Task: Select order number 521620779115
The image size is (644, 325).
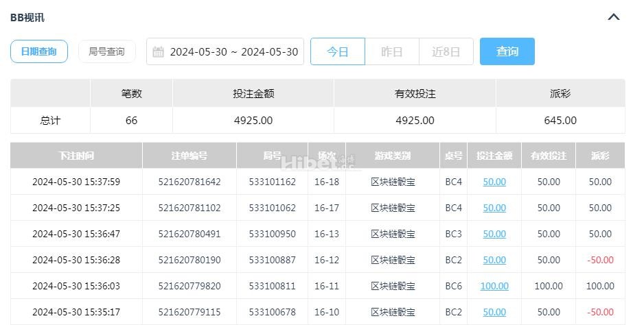Action: tap(189, 312)
